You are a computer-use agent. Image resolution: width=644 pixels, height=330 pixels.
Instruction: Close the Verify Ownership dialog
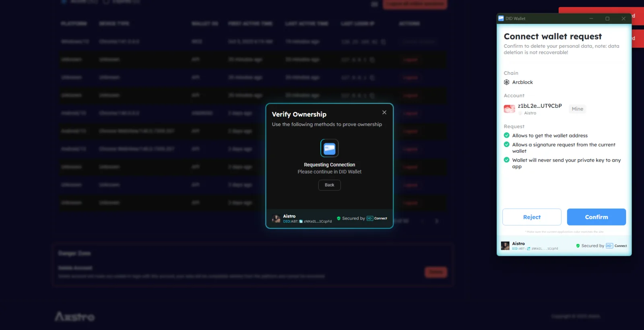point(384,113)
